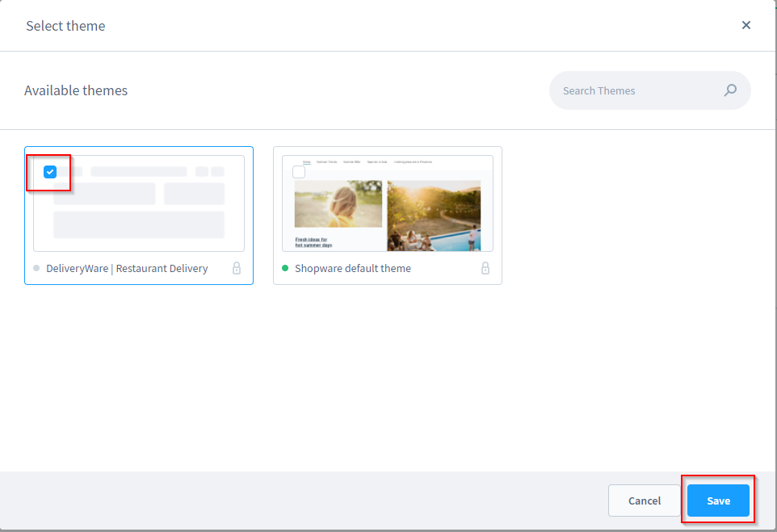
Task: Click the 'DeliveryWare | Restaurant Delivery' theme name
Action: click(x=127, y=268)
